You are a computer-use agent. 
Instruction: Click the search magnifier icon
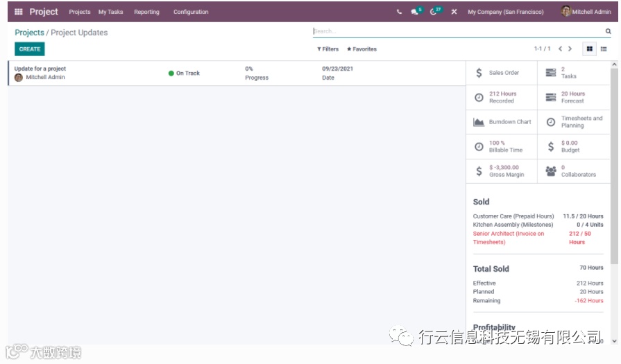(608, 31)
